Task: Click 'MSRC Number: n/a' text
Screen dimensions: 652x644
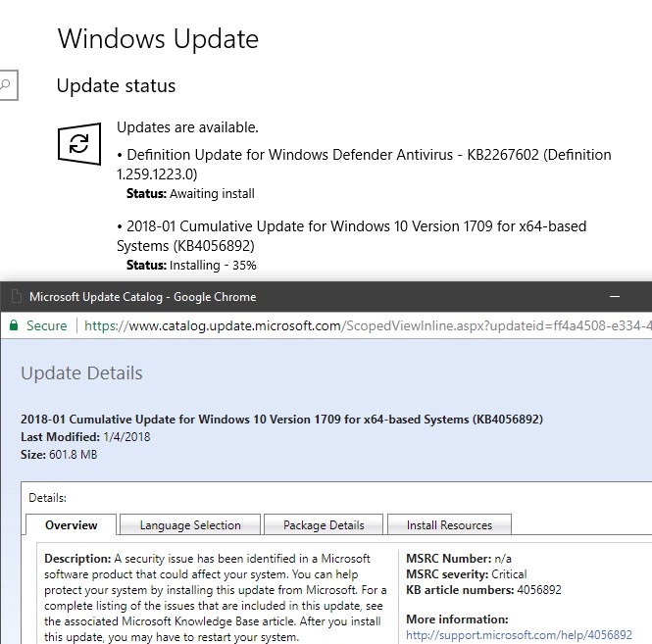Action: click(x=458, y=558)
